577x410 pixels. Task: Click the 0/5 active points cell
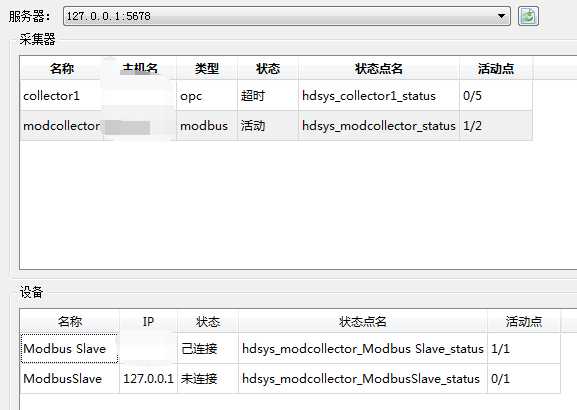(x=496, y=96)
